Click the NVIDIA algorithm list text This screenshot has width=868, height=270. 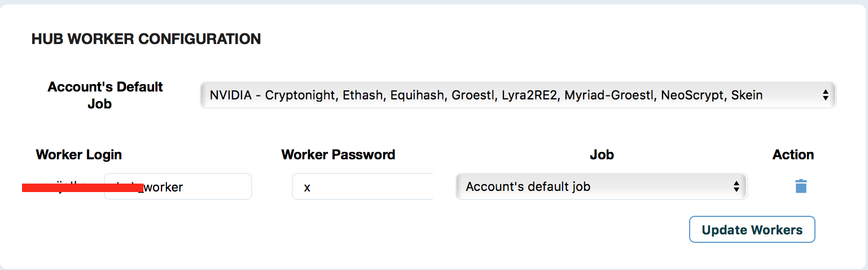click(x=486, y=95)
